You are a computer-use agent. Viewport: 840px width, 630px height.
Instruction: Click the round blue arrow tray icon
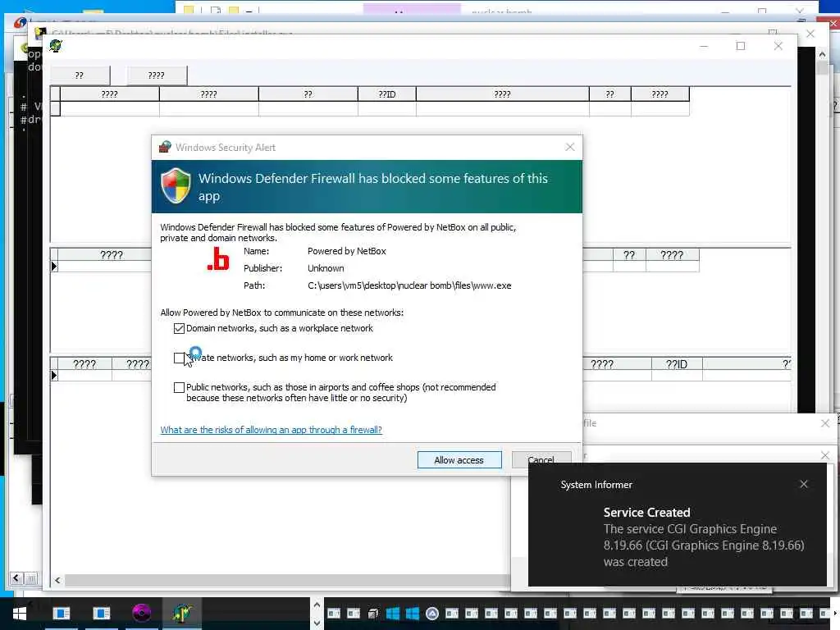click(431, 614)
